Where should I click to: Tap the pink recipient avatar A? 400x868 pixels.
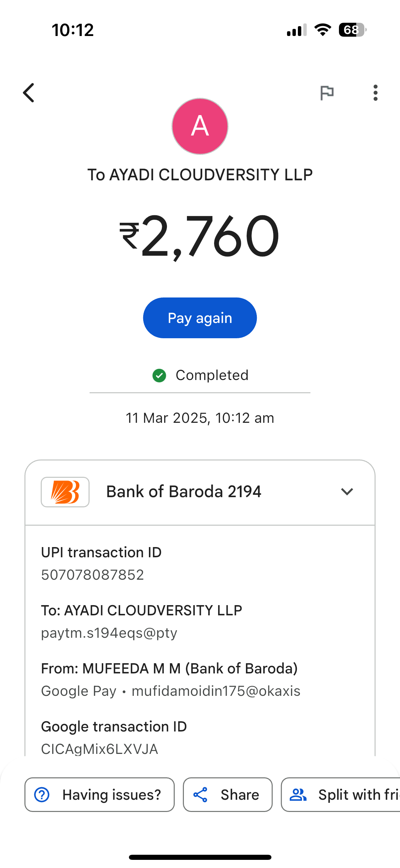pyautogui.click(x=200, y=126)
